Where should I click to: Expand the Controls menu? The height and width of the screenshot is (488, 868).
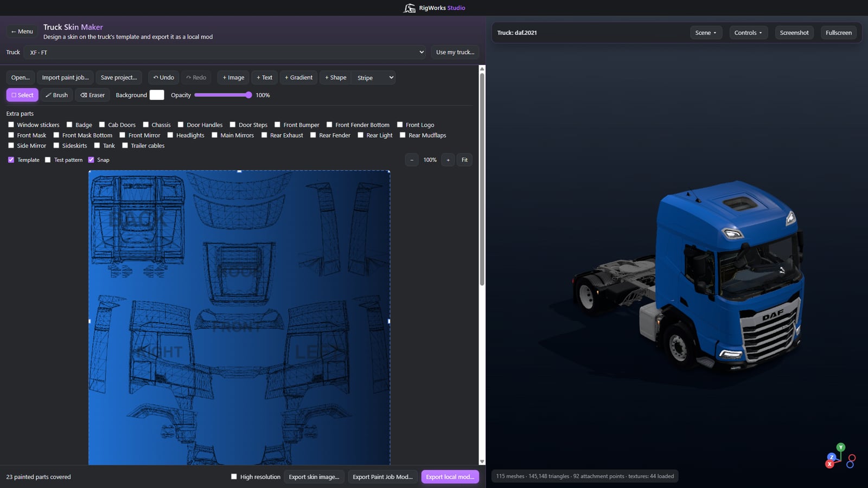(x=748, y=33)
